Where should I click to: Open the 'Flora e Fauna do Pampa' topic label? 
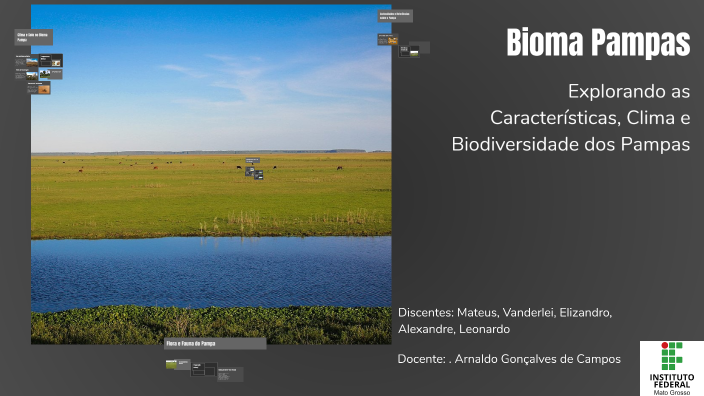click(215, 343)
